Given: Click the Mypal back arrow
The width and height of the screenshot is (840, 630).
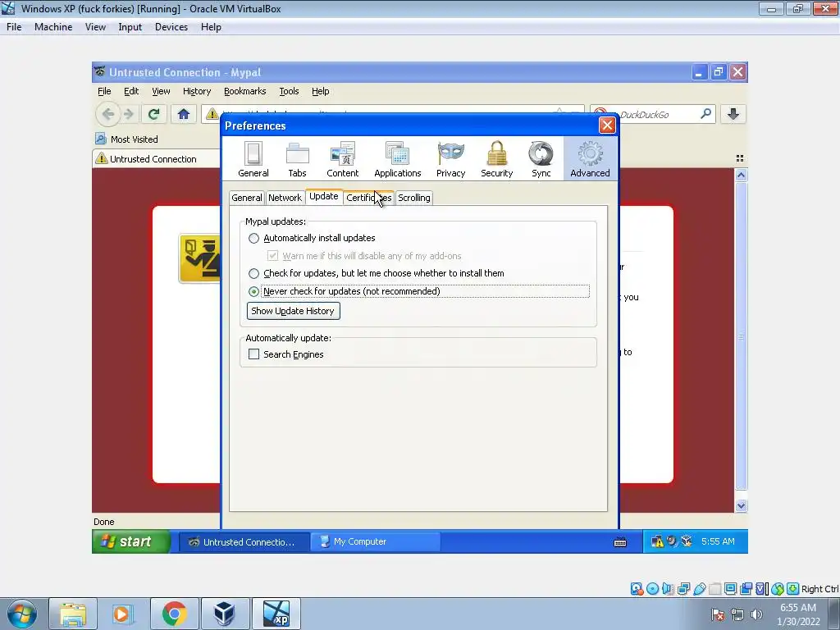Looking at the screenshot, I should [108, 114].
